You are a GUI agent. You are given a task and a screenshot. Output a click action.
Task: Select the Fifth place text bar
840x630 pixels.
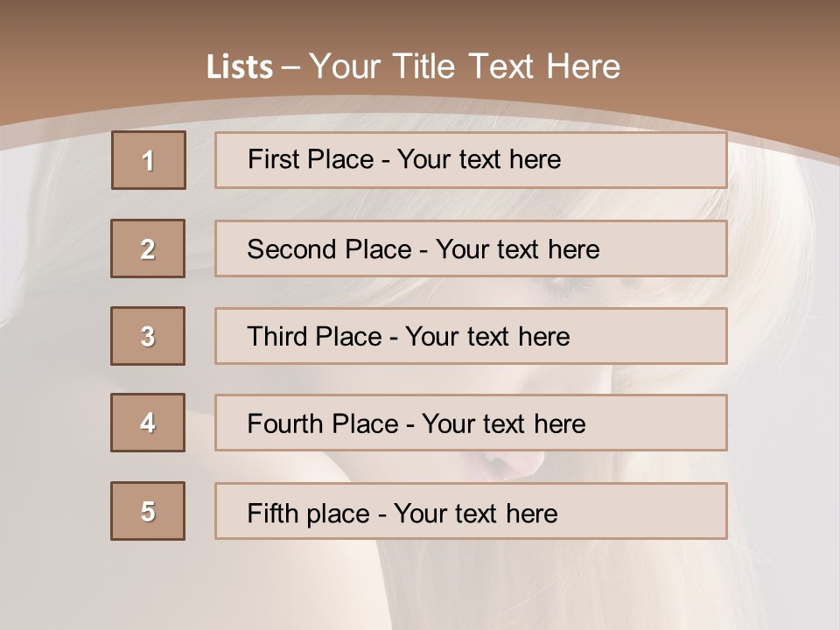pyautogui.click(x=471, y=511)
